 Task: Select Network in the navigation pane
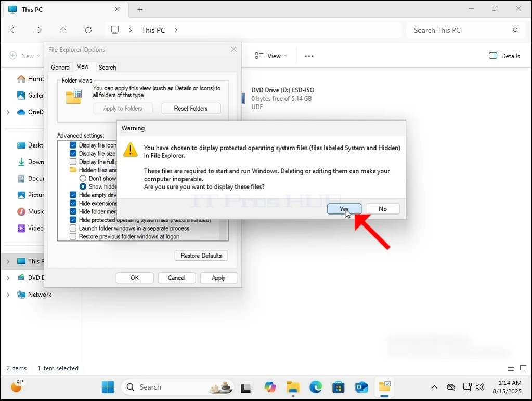[35, 295]
